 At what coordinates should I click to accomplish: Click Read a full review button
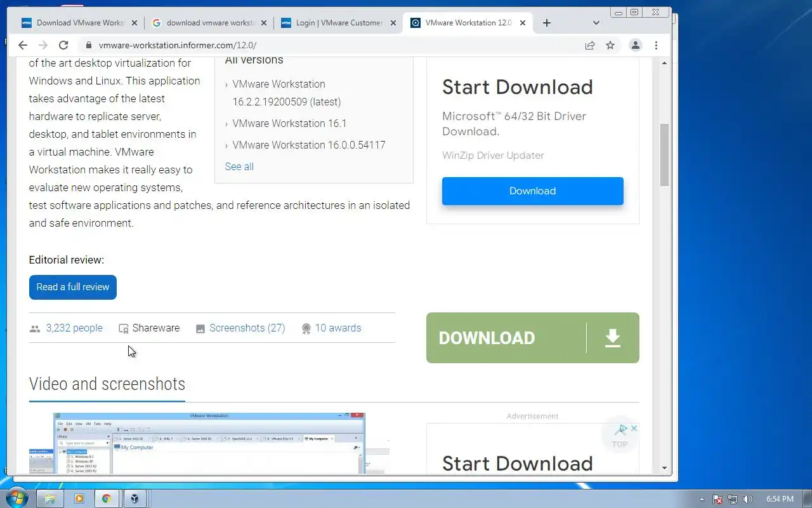tap(73, 287)
